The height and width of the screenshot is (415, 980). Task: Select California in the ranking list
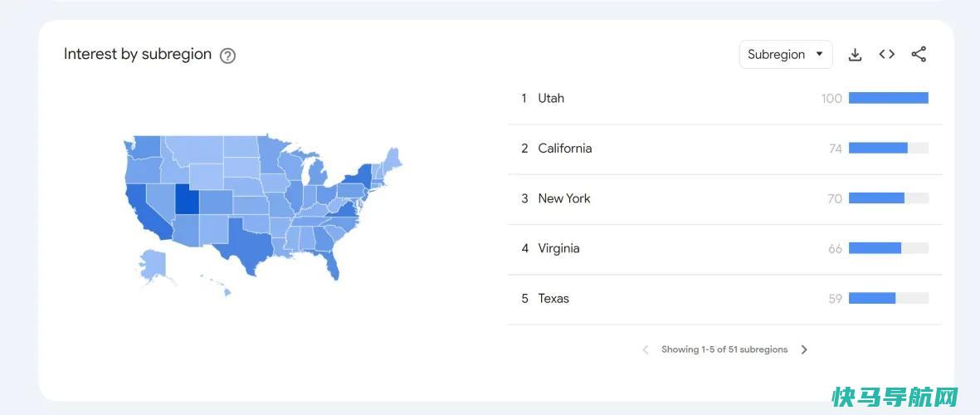pos(725,148)
